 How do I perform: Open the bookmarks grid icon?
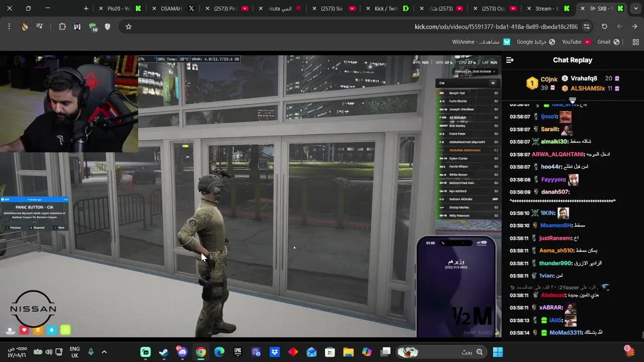[x=635, y=42]
